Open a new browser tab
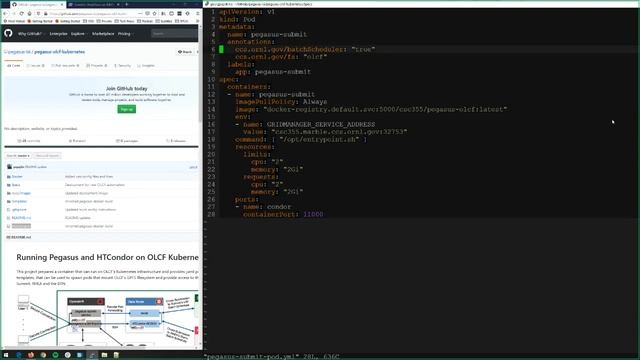This screenshot has height=360, width=640. pos(127,4)
